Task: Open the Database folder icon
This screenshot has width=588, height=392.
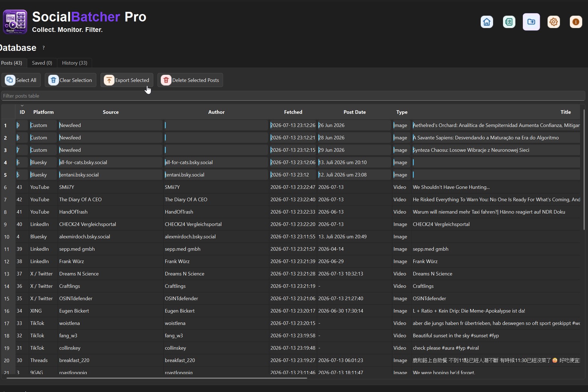Action: point(531,22)
